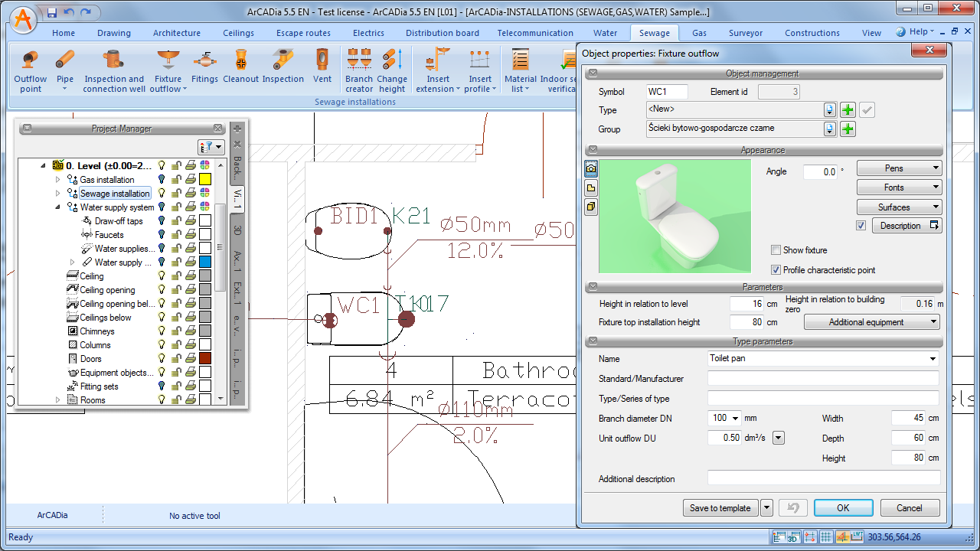Viewport: 980px width, 551px height.
Task: Select the Fitings tool in ribbon
Action: point(204,70)
